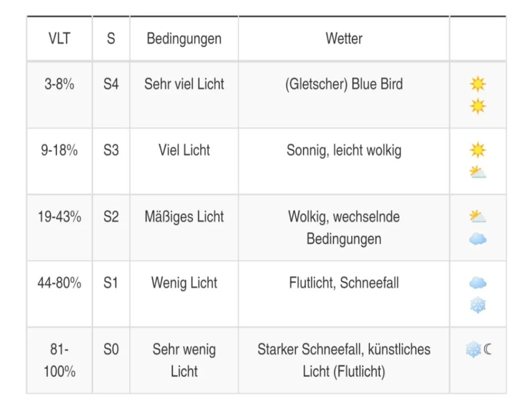Click the 3-8% VLT cell
Viewport: 532px width, 414px height.
59,95
